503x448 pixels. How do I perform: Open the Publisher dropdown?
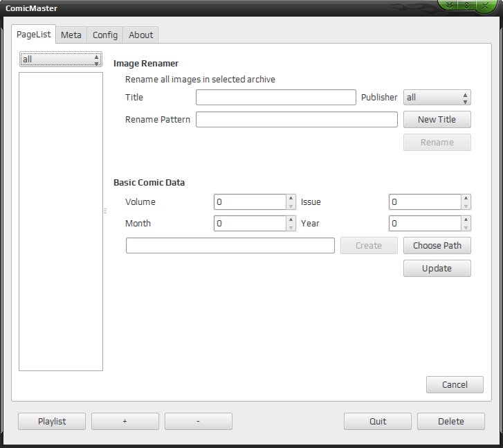coord(437,98)
